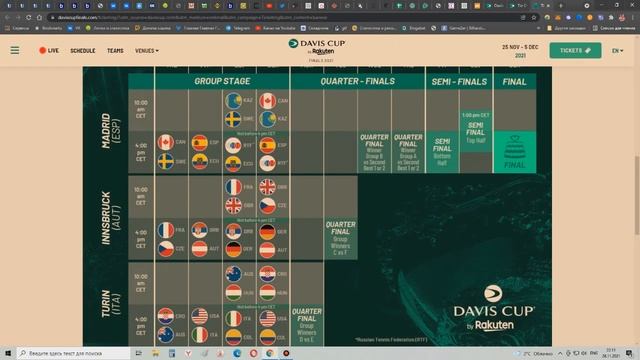The height and width of the screenshot is (360, 640).
Task: Click USA flag in USA vs ITA match
Action: [x=200, y=316]
